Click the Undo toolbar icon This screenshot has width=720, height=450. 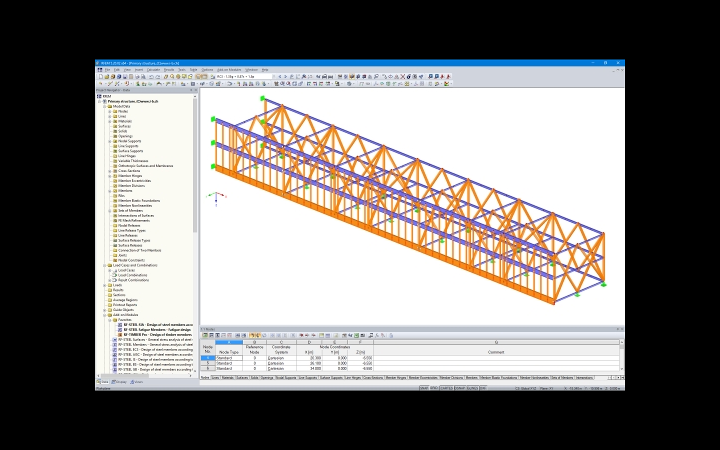151,77
